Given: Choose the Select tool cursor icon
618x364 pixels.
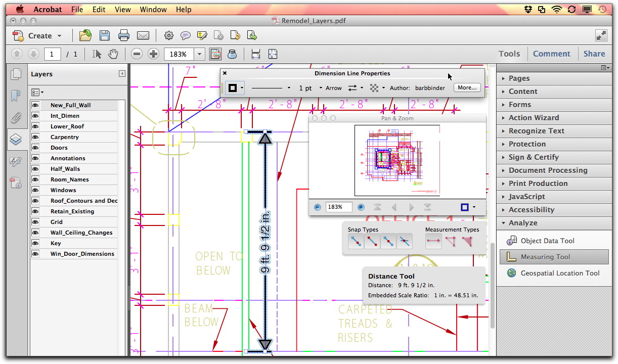Looking at the screenshot, I should tap(97, 54).
